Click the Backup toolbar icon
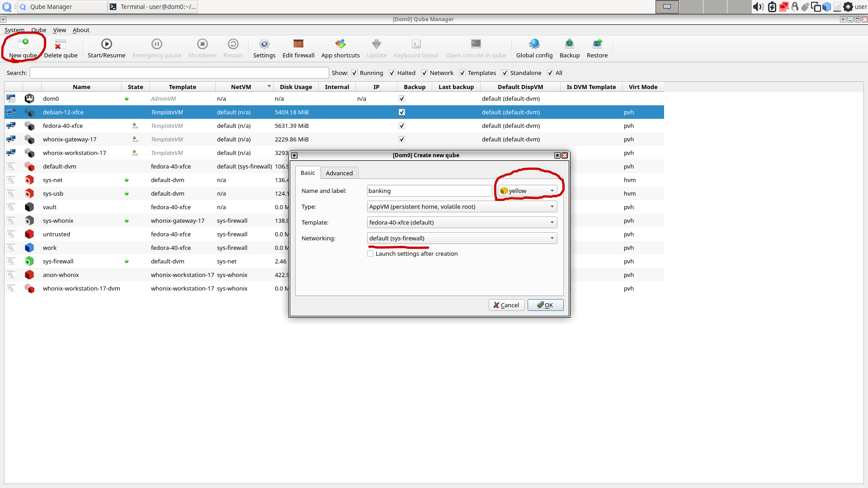 tap(570, 44)
